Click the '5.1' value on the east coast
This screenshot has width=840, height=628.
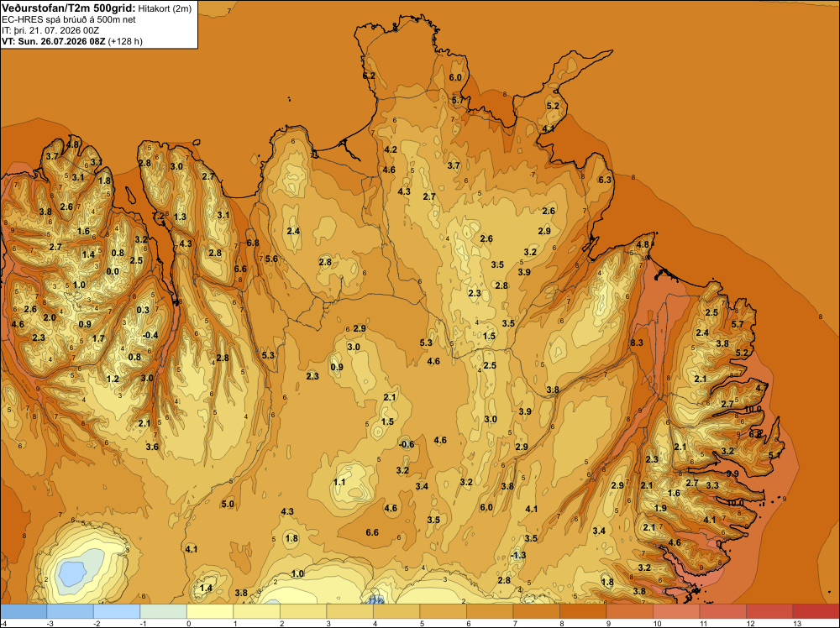[x=774, y=456]
